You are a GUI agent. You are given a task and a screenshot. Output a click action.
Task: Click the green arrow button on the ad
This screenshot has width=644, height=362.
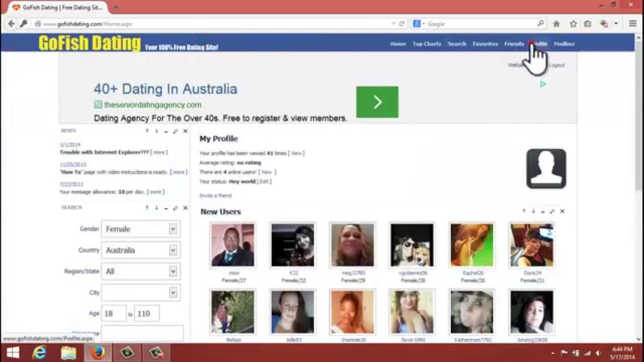(377, 102)
